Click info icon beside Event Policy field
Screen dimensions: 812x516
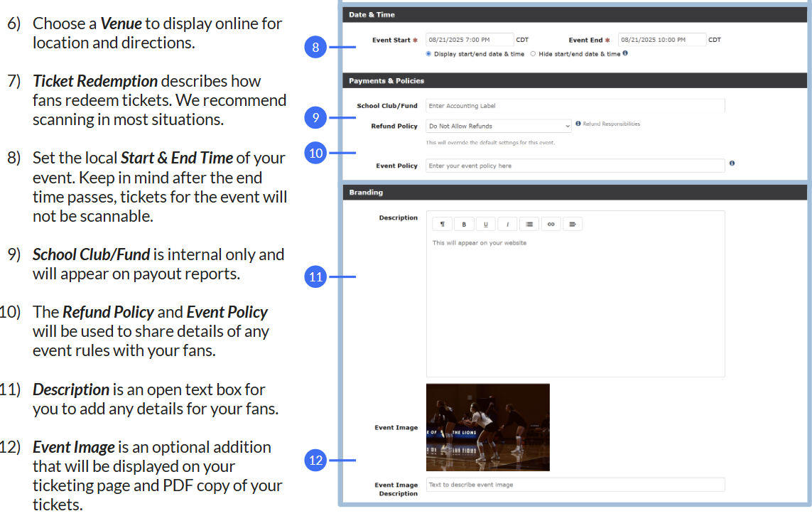click(732, 163)
